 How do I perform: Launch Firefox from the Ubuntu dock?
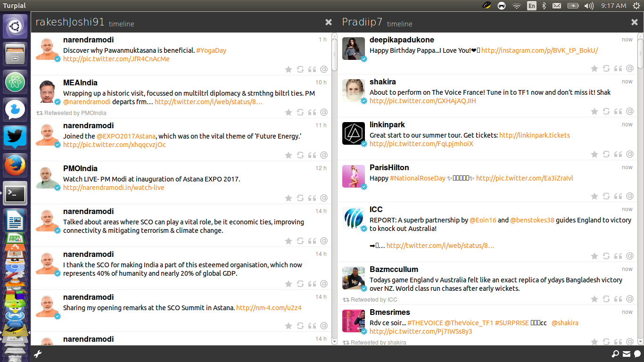pyautogui.click(x=15, y=165)
